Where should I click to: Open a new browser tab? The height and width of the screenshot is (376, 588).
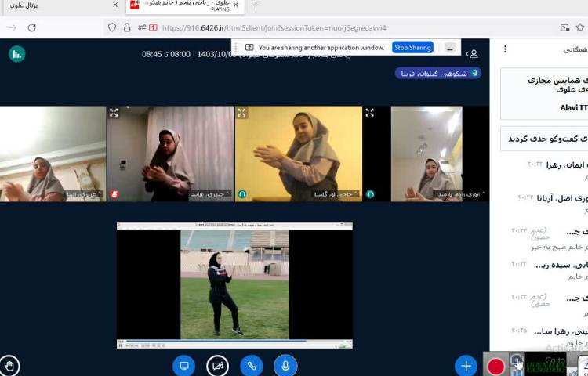(256, 5)
